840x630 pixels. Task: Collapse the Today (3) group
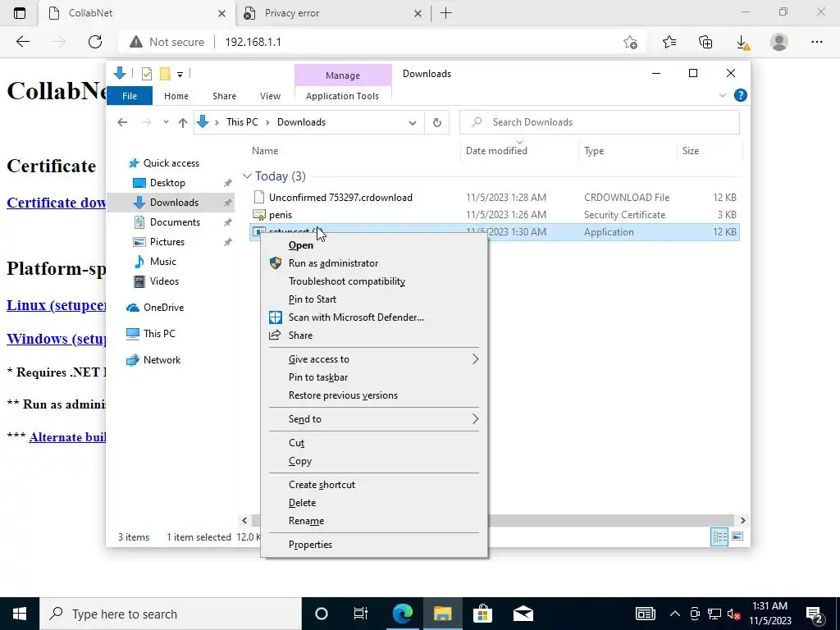[x=247, y=176]
